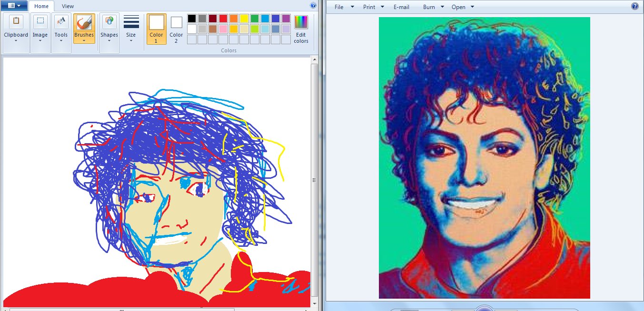Pick the light gray color swatch
The image size is (644, 311).
coord(202,29)
